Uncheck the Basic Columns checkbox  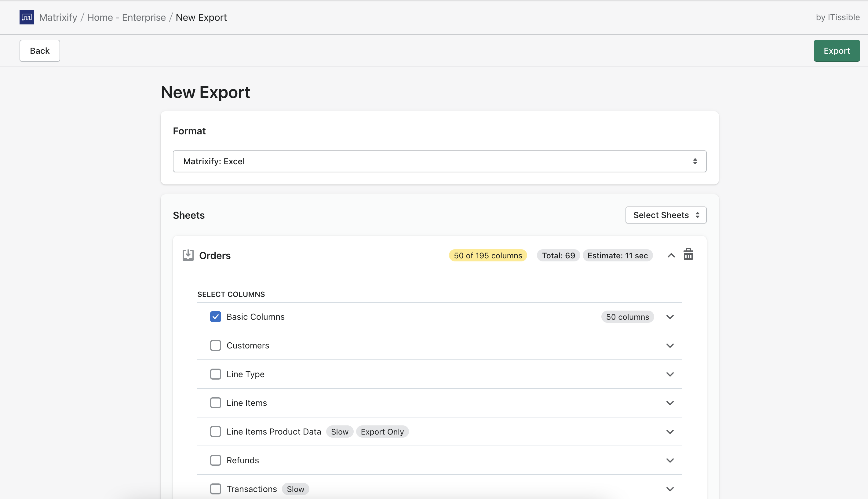(x=216, y=317)
